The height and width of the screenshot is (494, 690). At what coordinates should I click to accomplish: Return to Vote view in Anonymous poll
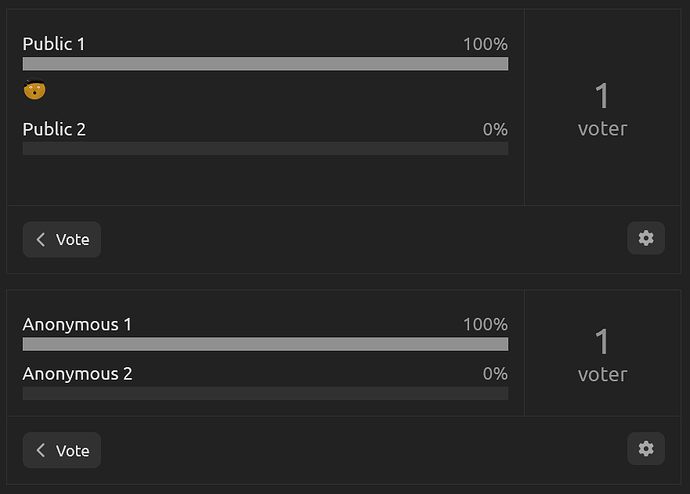(x=62, y=450)
